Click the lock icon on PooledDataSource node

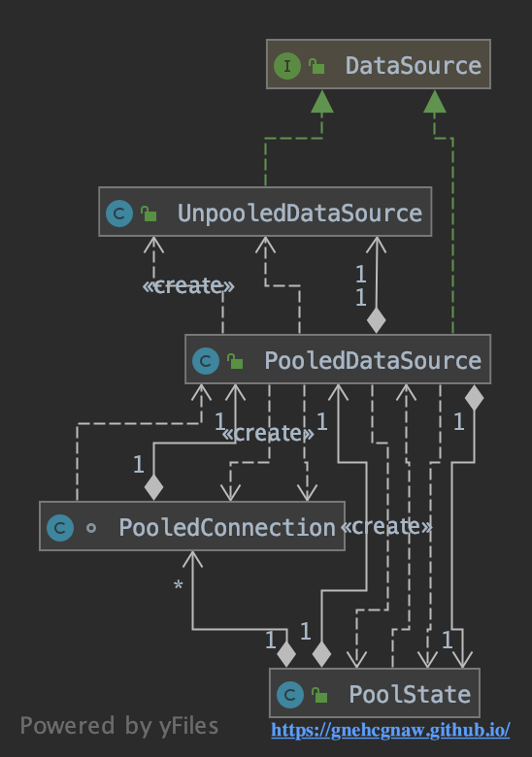click(235, 361)
